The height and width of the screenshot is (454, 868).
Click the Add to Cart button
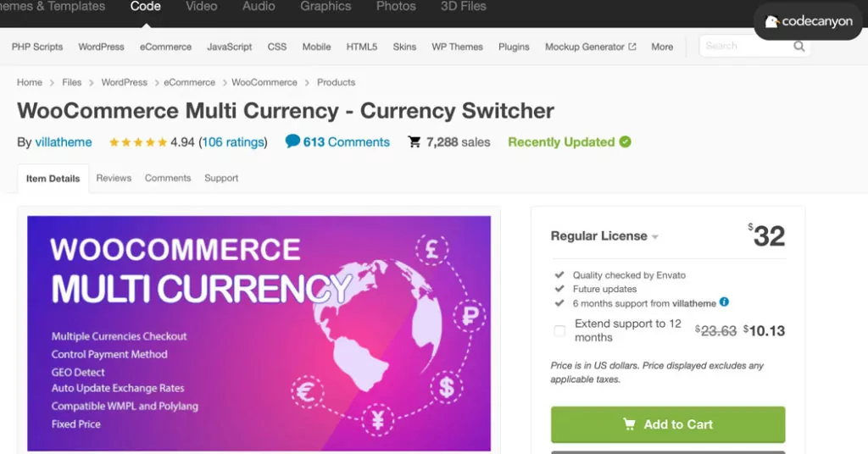pyautogui.click(x=668, y=424)
